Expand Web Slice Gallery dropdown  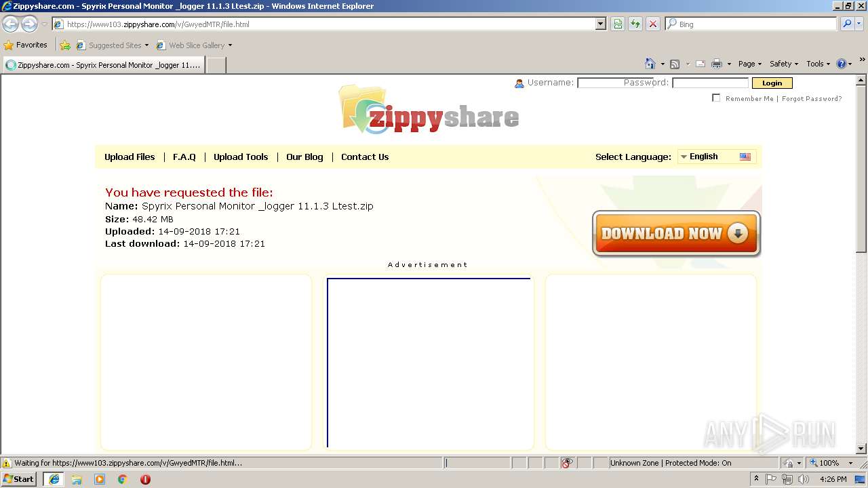click(230, 45)
